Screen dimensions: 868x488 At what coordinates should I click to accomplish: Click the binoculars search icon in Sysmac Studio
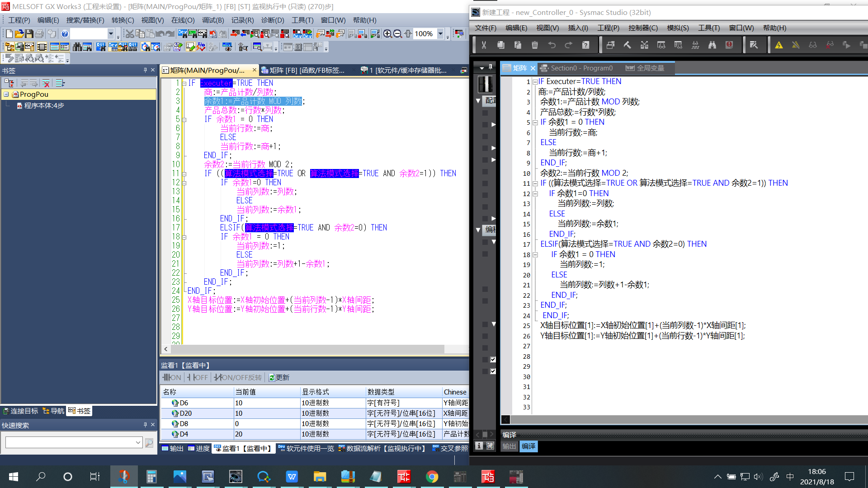coord(712,45)
